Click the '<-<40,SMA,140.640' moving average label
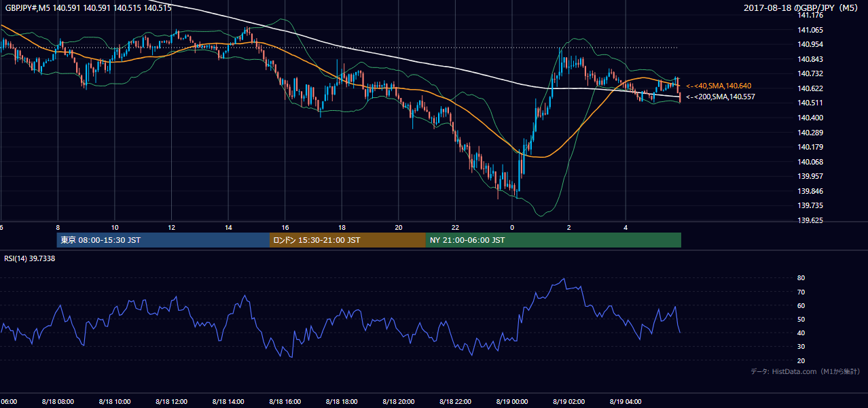This screenshot has width=868, height=408. 719,86
